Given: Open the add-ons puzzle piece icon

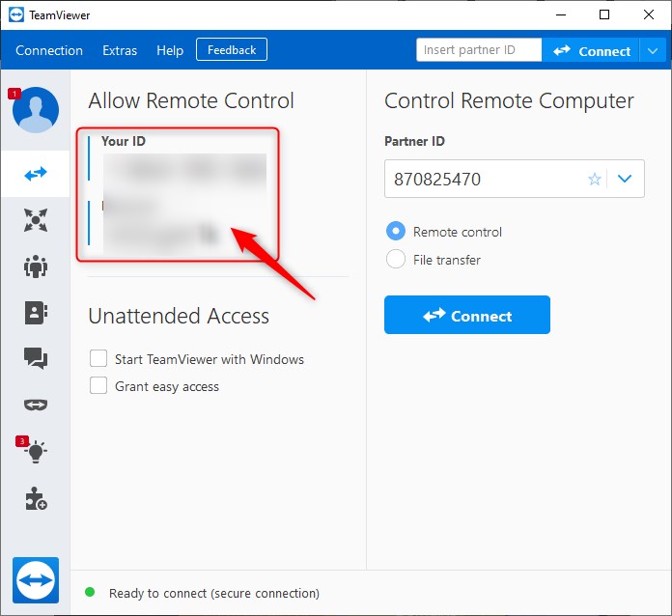Looking at the screenshot, I should (36, 498).
